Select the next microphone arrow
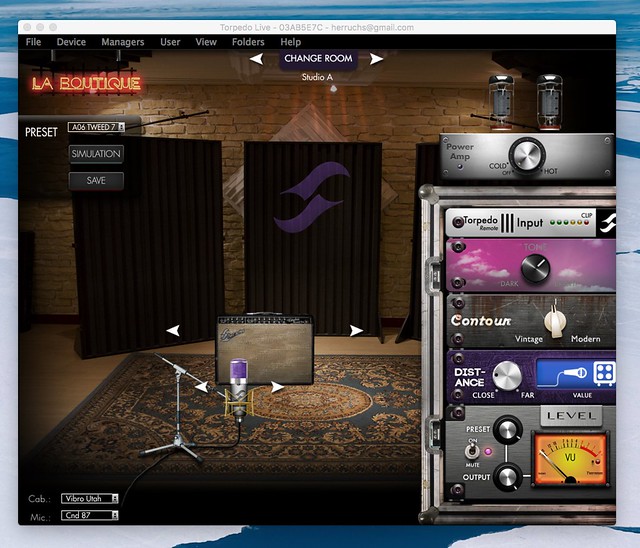640x548 pixels. click(x=277, y=386)
